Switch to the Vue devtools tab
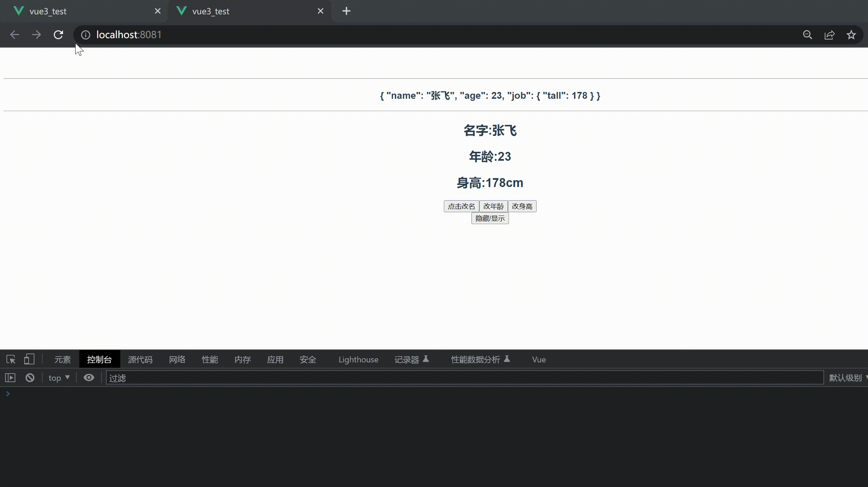 (538, 359)
